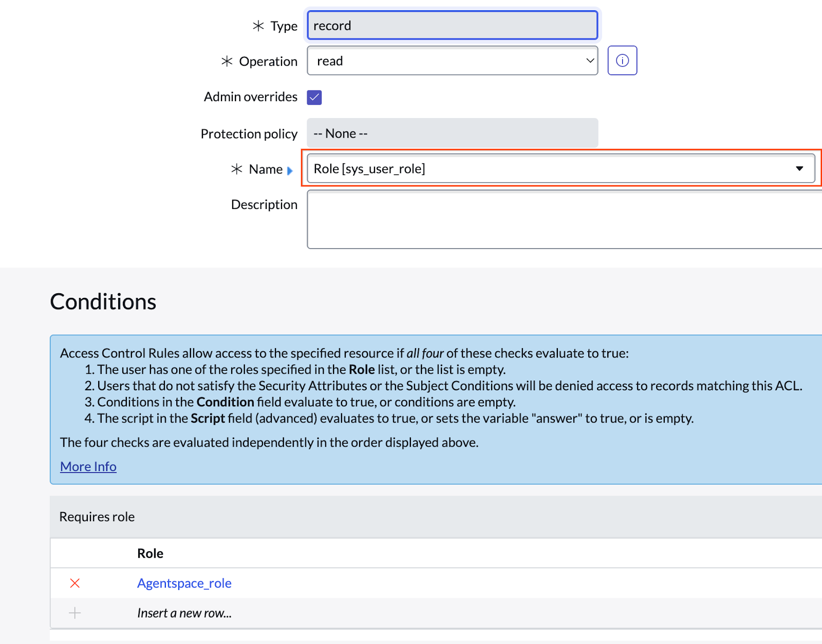
Task: Click the info icon beside Operation
Action: (x=622, y=61)
